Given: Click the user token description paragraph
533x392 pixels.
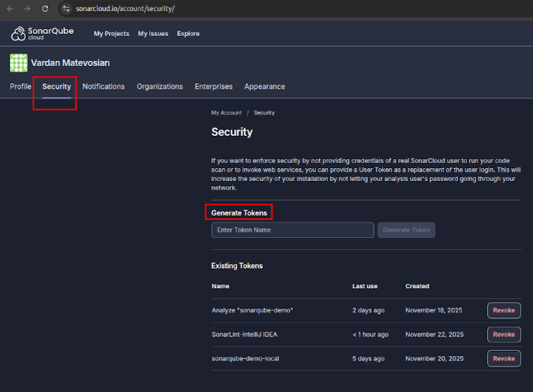Looking at the screenshot, I should [x=366, y=174].
